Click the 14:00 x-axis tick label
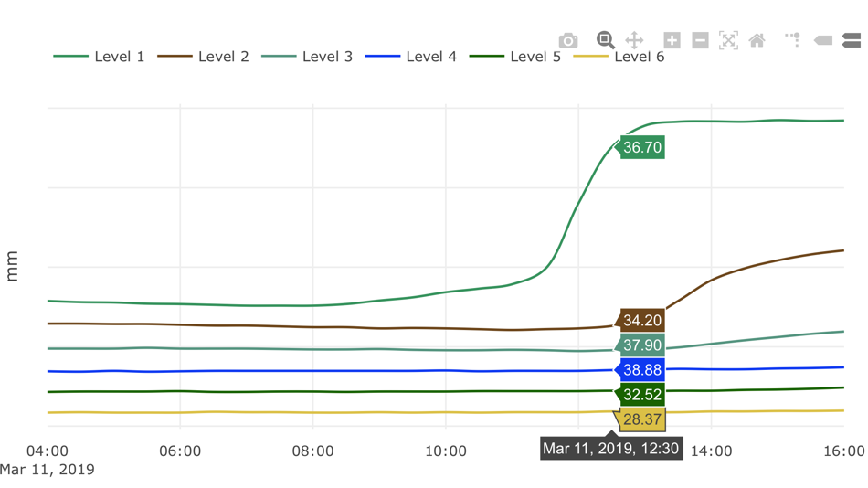The height and width of the screenshot is (488, 868). coord(712,451)
